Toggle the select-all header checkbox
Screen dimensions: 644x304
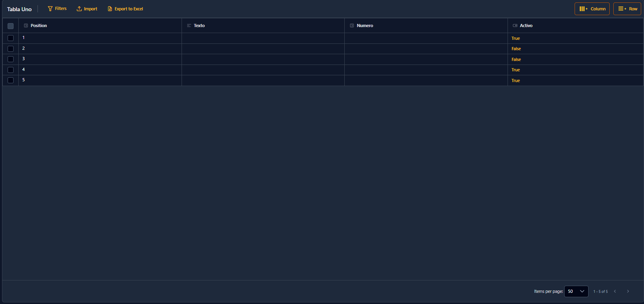(11, 26)
